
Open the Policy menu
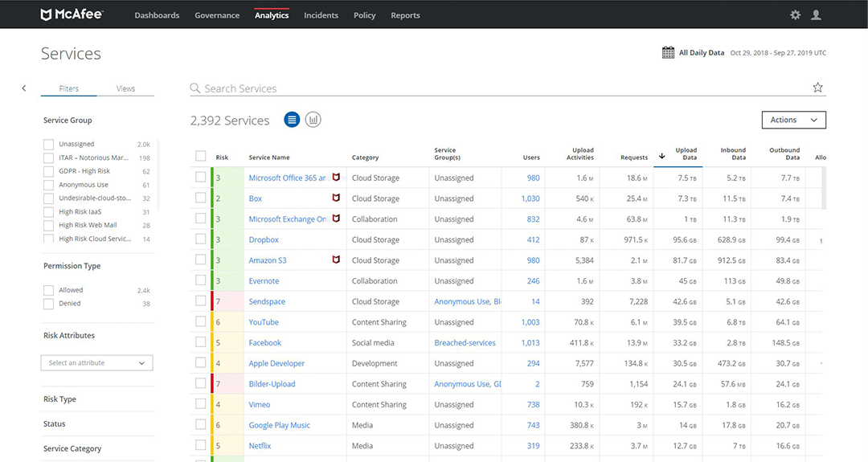pyautogui.click(x=365, y=15)
